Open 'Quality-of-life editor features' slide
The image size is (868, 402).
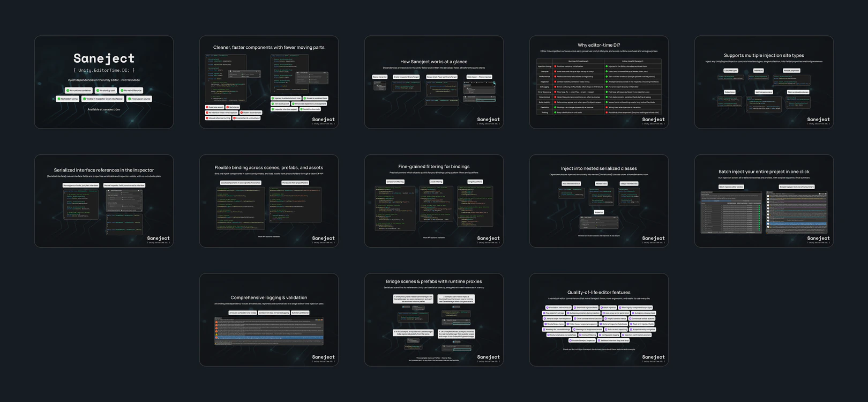599,320
